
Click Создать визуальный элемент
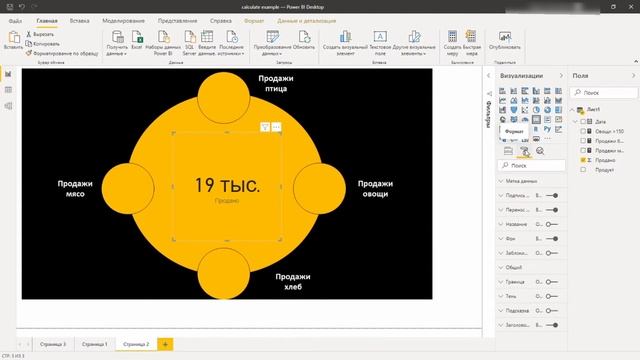[x=345, y=43]
